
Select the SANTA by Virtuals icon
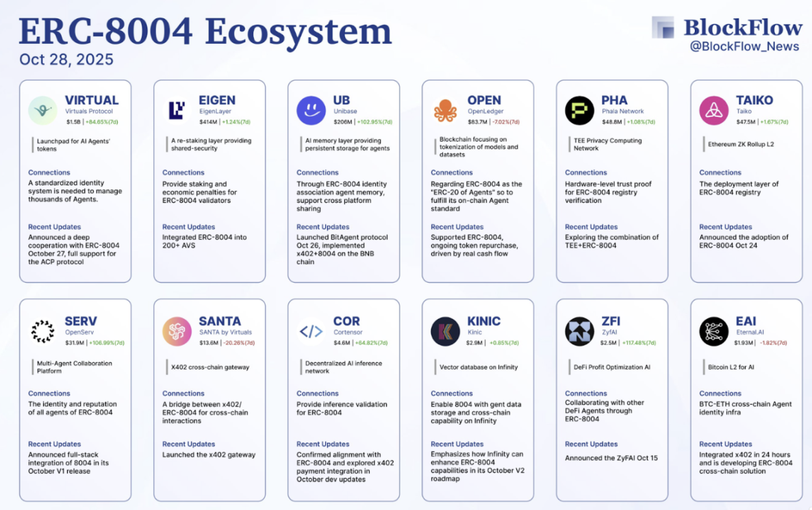(x=177, y=331)
